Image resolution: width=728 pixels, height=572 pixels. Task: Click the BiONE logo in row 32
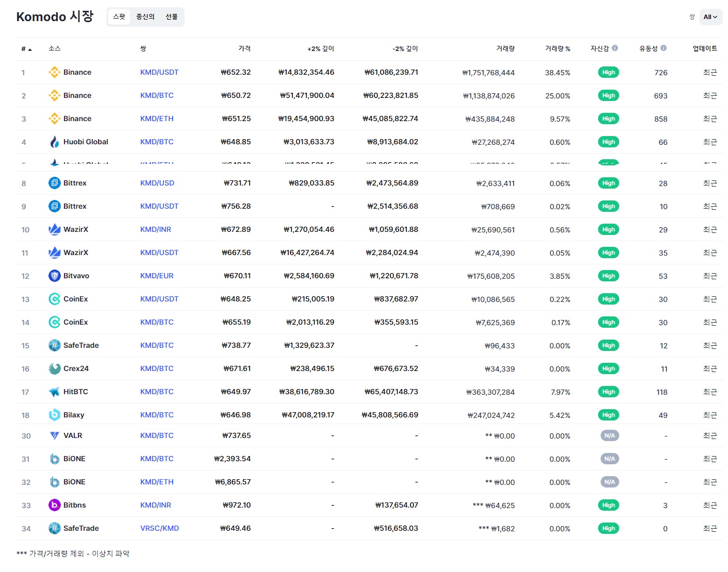pos(54,482)
